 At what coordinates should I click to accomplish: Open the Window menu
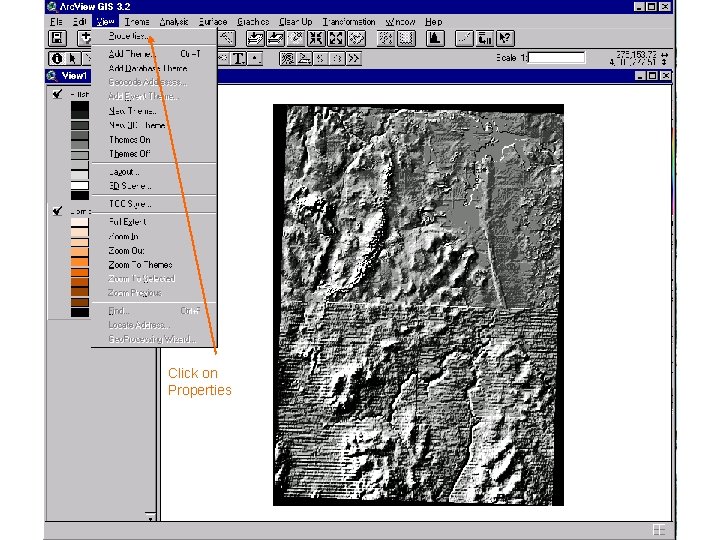click(400, 22)
